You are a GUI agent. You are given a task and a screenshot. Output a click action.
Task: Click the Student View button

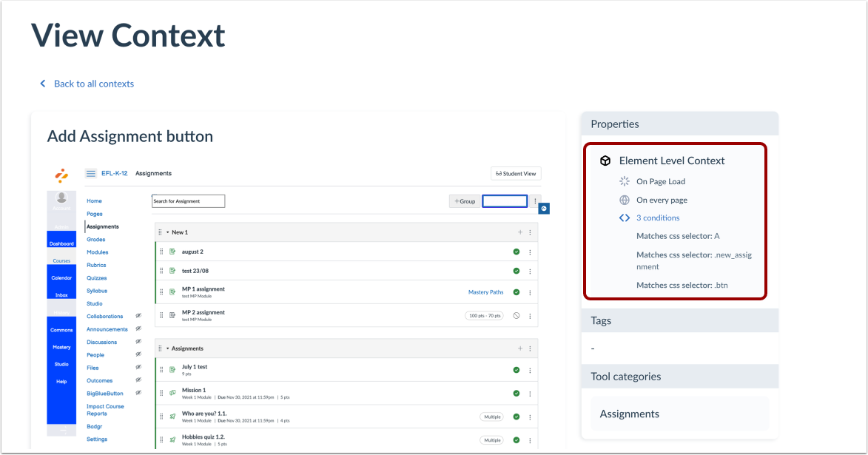516,174
